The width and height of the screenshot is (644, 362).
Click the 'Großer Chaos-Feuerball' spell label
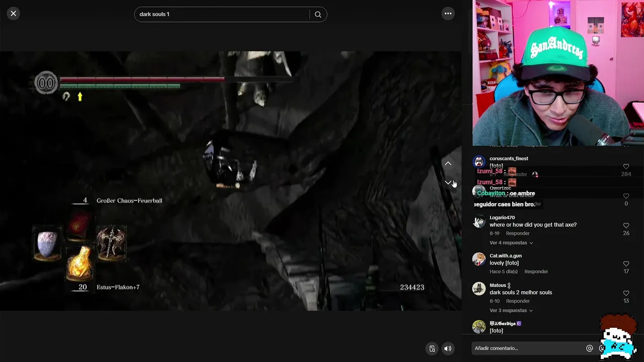129,201
